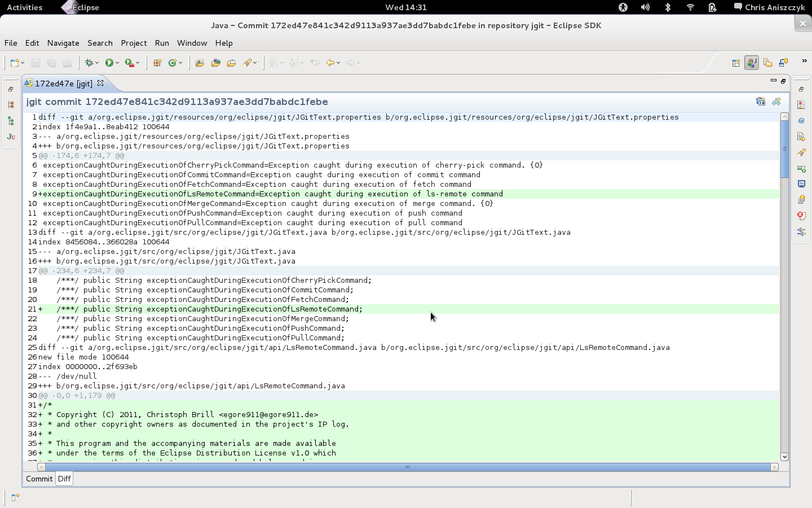Open the File menu
Viewport: 812px width, 508px height.
click(11, 43)
